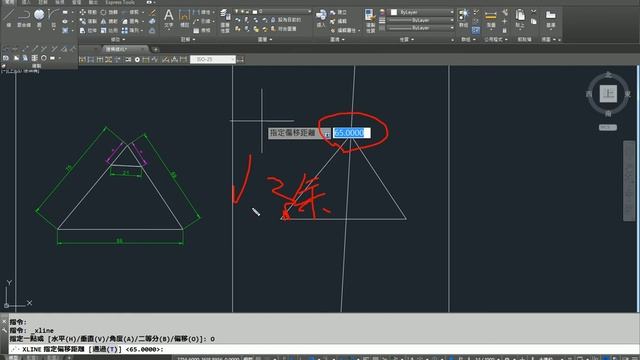Click the Match Properties tool
This screenshot has height=360, width=640.
pos(370,20)
